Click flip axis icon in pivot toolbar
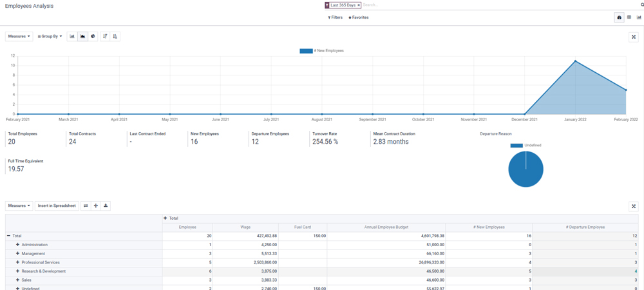 point(86,206)
